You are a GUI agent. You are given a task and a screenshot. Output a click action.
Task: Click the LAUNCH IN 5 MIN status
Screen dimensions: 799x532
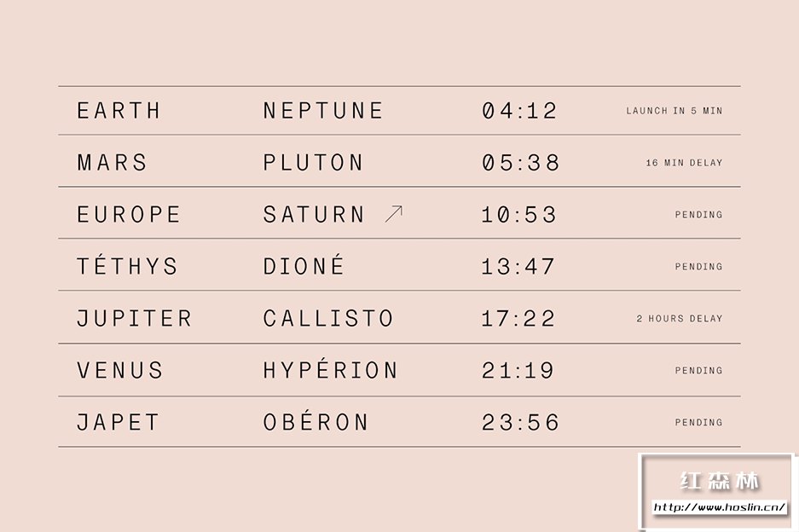pyautogui.click(x=674, y=111)
